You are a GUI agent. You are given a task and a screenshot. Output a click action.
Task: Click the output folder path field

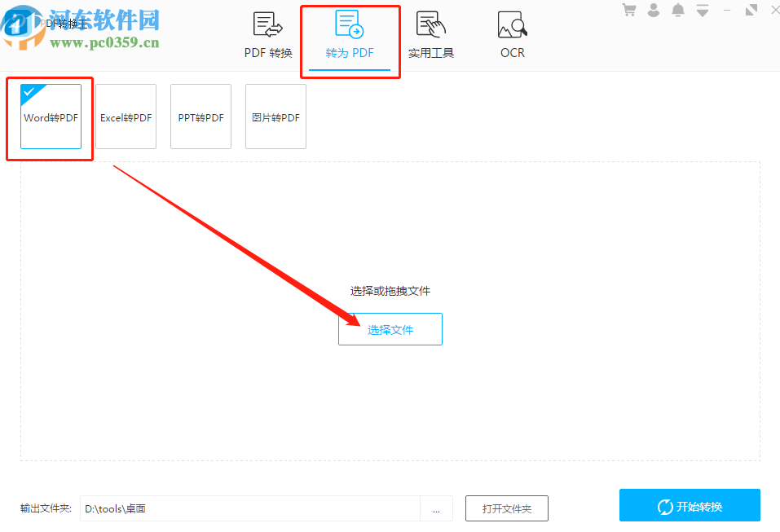pyautogui.click(x=245, y=508)
